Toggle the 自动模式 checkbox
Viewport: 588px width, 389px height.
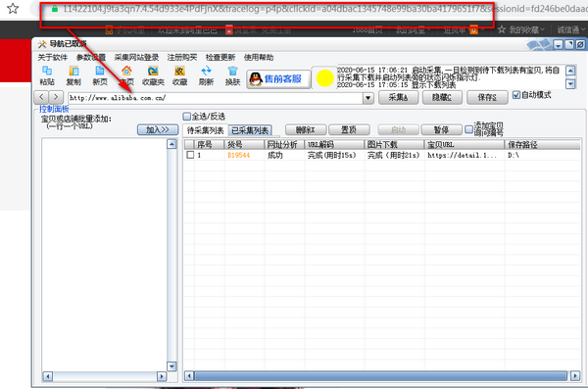(516, 95)
